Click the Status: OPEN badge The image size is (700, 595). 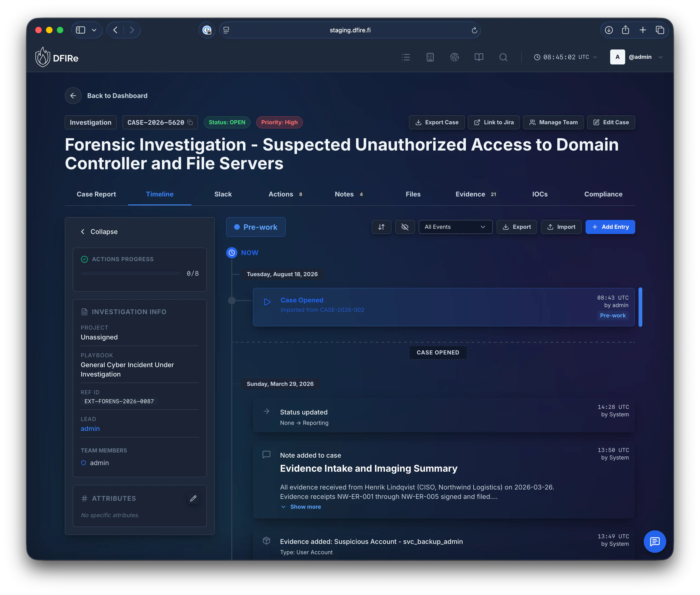tap(227, 122)
